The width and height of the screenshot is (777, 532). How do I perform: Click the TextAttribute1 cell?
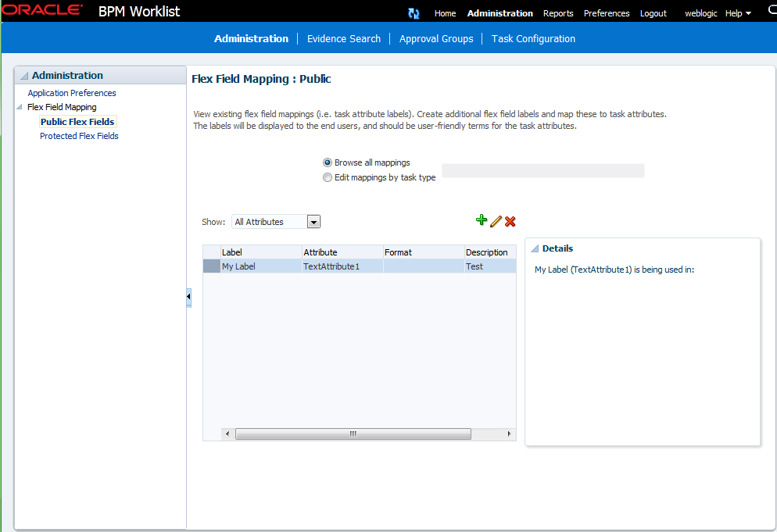click(342, 266)
